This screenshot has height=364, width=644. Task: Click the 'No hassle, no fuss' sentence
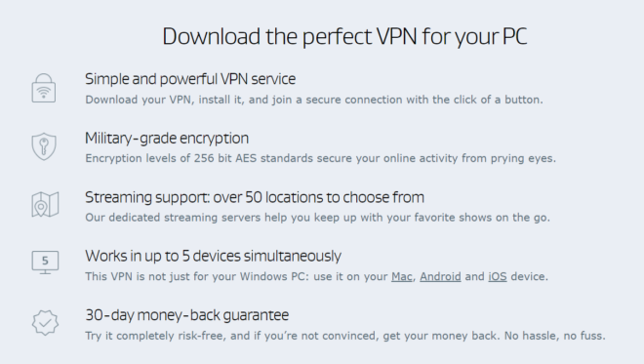pos(555,336)
